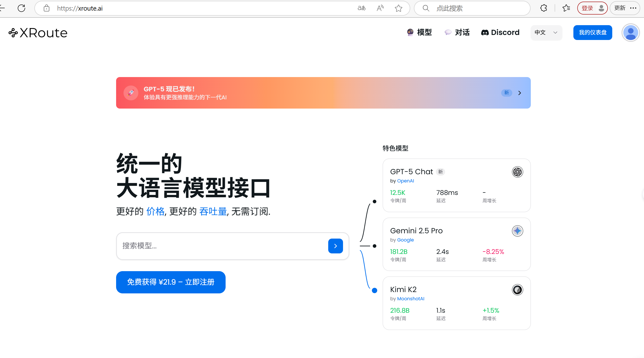Open browser extensions puzzle icon
Screen dimensions: 644x358
(543, 8)
